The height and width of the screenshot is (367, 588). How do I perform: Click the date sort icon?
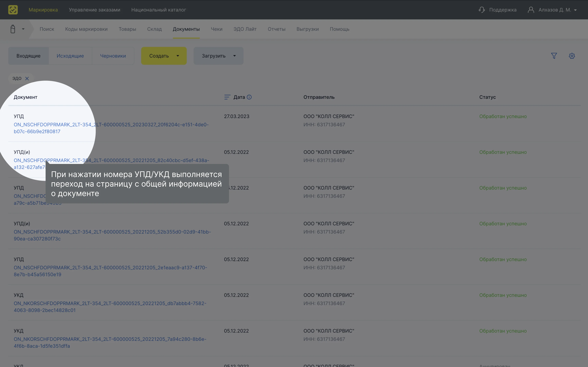click(227, 97)
